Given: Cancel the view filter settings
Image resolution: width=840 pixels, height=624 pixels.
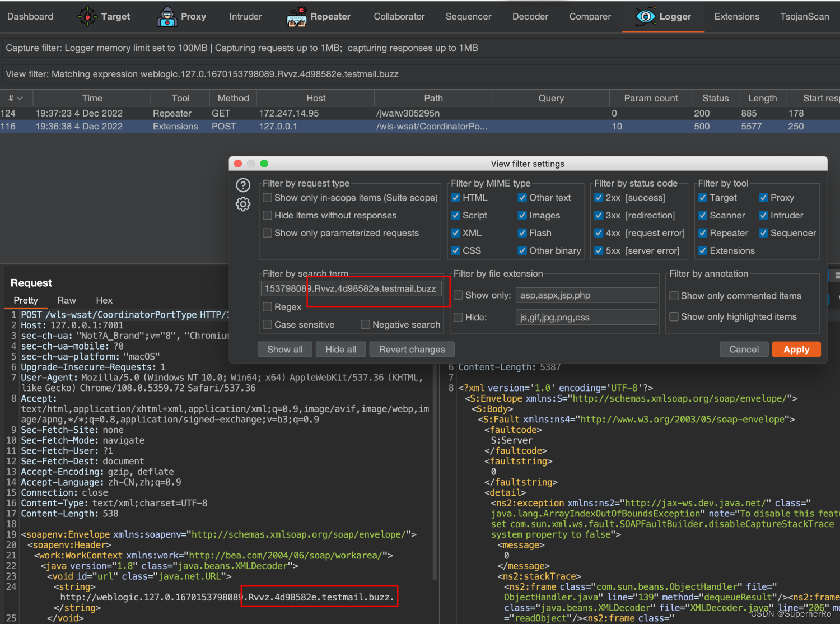Looking at the screenshot, I should click(744, 350).
